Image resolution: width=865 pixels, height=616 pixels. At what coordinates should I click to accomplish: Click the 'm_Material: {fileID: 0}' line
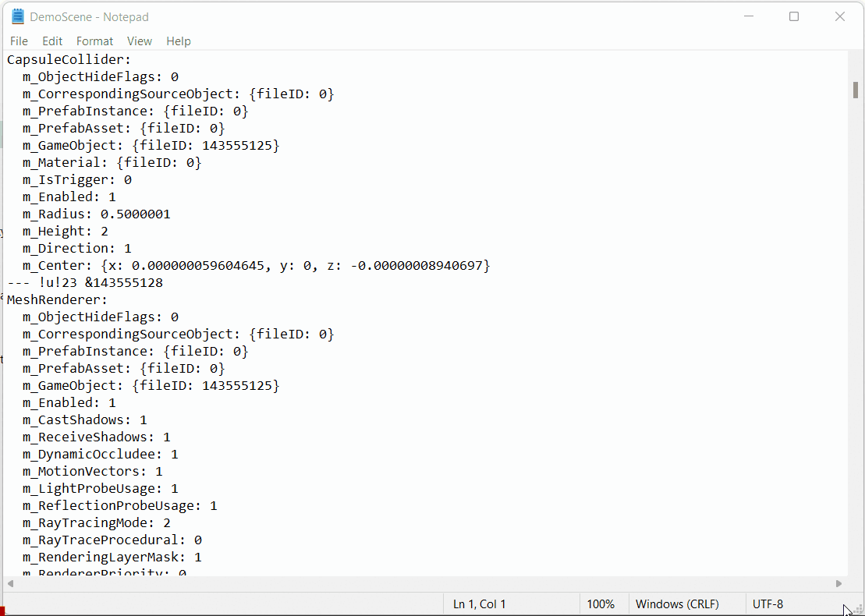pos(112,163)
